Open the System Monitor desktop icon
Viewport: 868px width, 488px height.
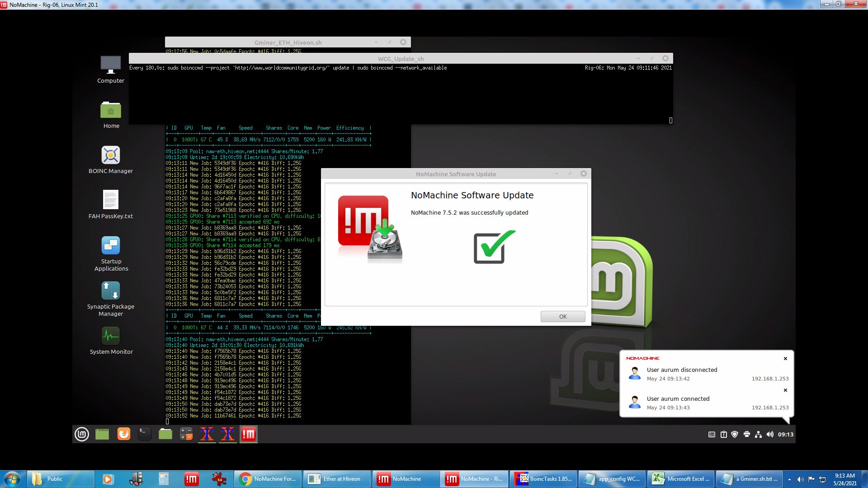pos(111,337)
